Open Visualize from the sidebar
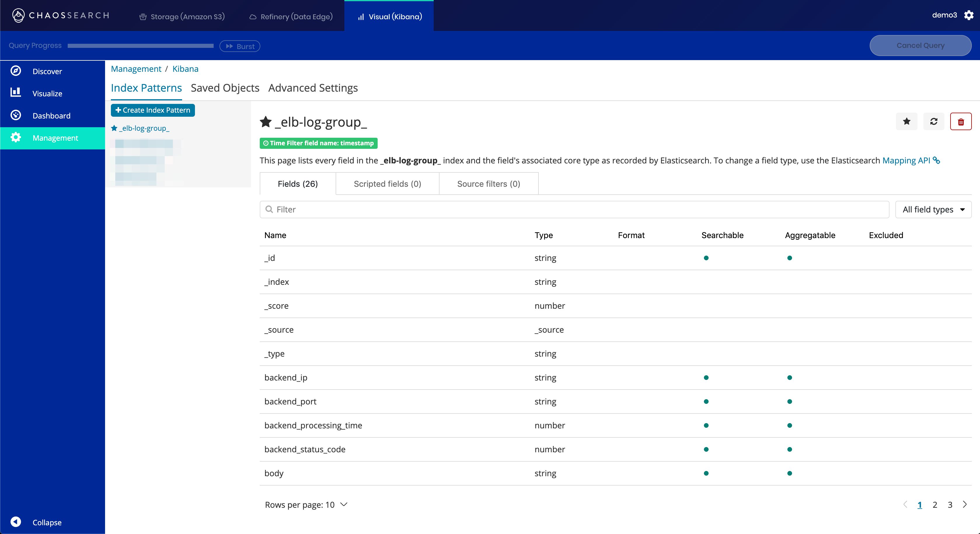Viewport: 980px width, 534px height. [x=47, y=94]
